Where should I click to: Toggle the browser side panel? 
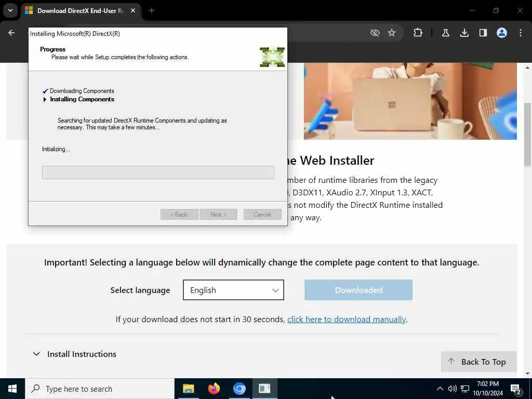(483, 33)
